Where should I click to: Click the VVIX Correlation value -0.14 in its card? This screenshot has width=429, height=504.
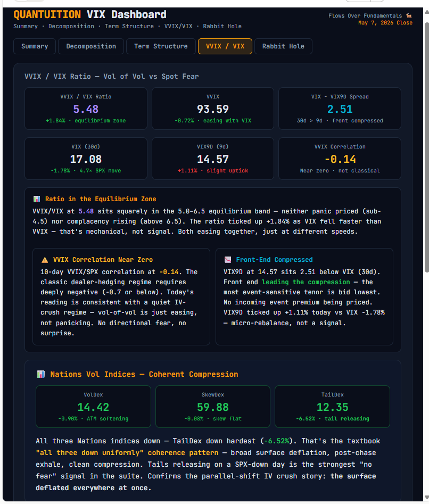340,159
